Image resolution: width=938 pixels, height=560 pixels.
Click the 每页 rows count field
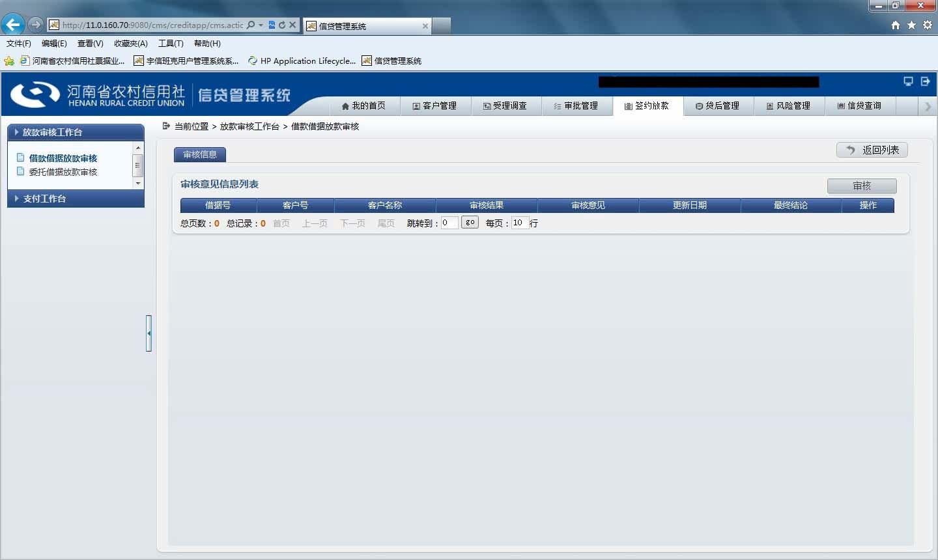pyautogui.click(x=520, y=223)
